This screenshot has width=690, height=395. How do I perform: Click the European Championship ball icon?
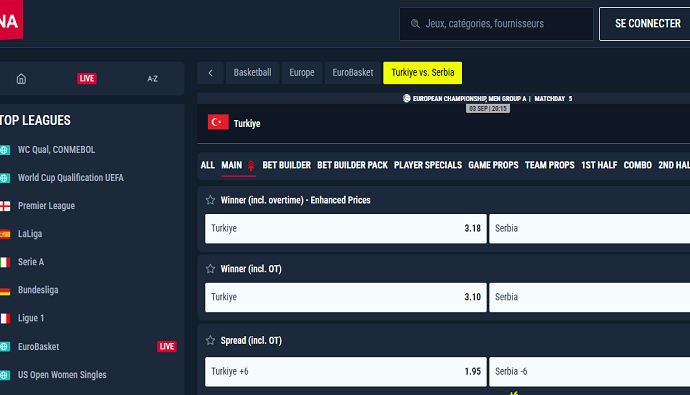click(407, 98)
